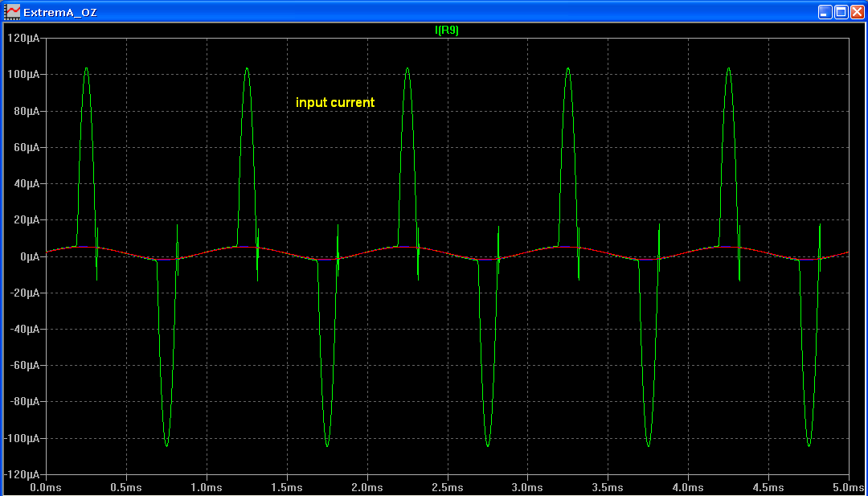This screenshot has height=496, width=868.
Task: Click the 3.5ms time axis label
Action: point(608,488)
